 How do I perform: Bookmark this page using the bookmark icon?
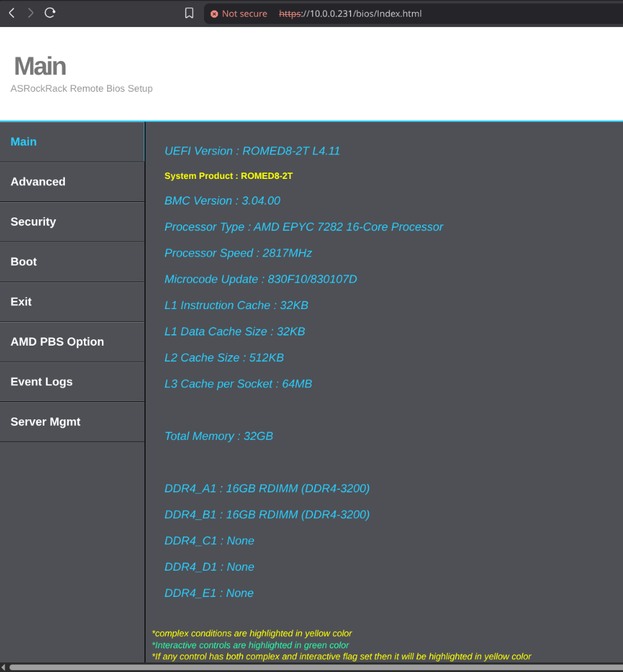[x=189, y=13]
